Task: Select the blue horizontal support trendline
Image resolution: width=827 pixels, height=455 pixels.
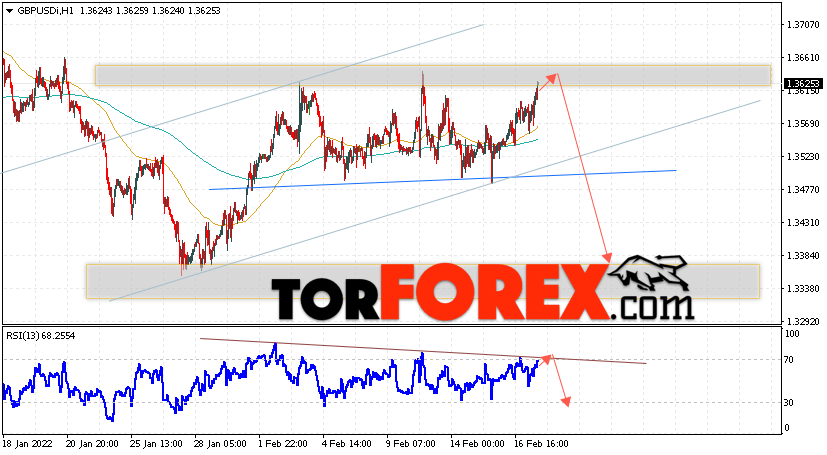Action: pos(443,180)
